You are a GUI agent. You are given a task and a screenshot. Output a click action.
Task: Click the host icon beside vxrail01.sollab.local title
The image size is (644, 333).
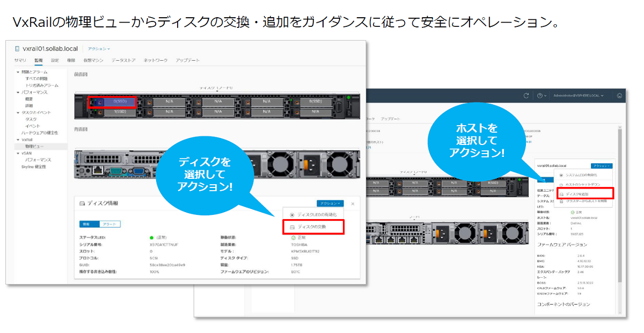[x=17, y=49]
